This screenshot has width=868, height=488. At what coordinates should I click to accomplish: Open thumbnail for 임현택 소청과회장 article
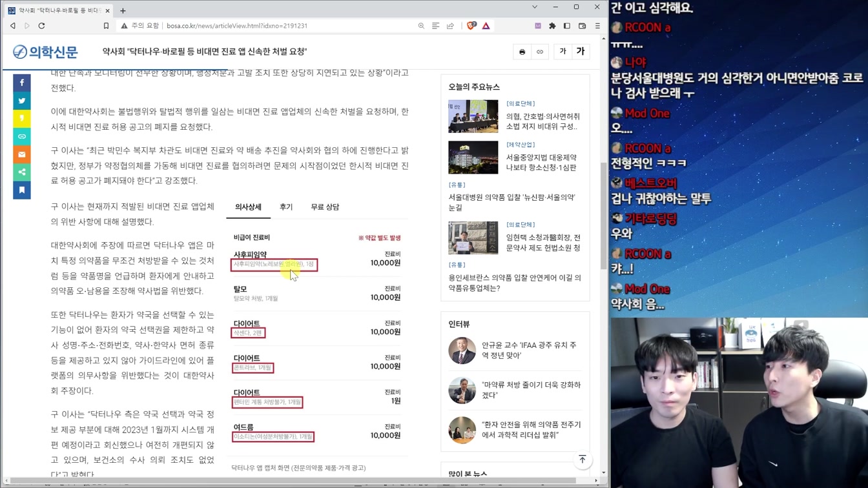[473, 238]
